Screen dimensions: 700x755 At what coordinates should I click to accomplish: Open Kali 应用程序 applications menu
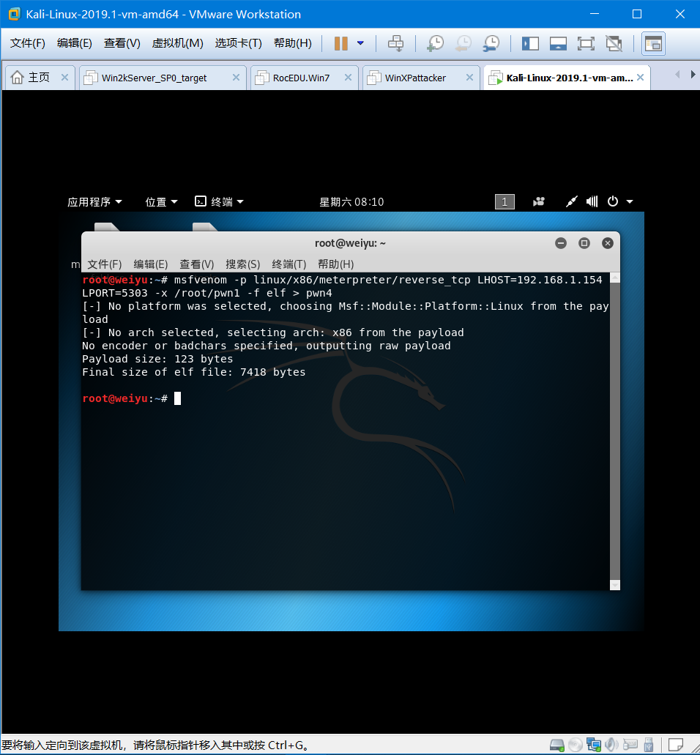click(x=94, y=202)
